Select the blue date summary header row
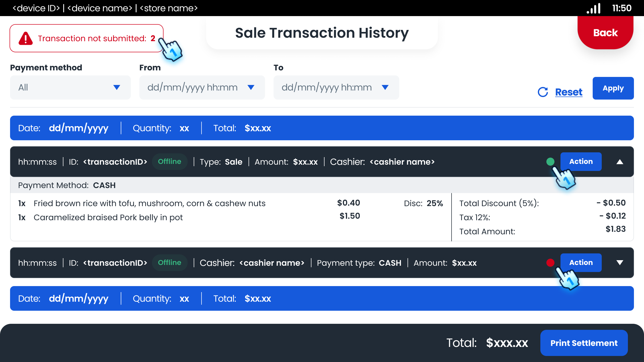The height and width of the screenshot is (362, 644). coord(322,128)
